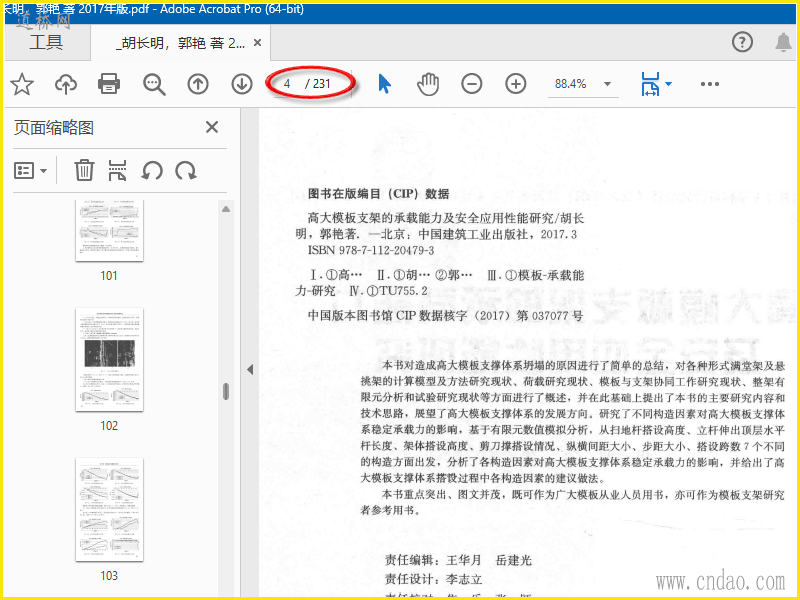
Task: Click the fit width scrolling mode icon
Action: 650,84
